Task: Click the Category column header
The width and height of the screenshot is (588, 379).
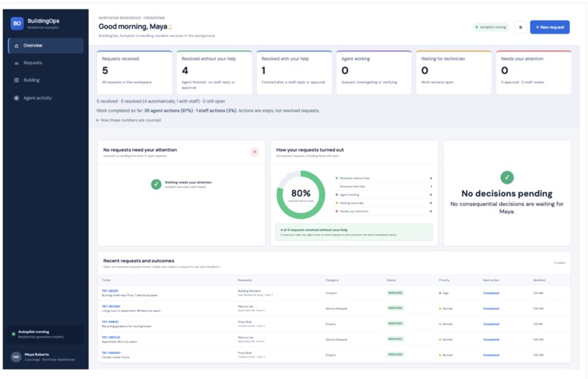Action: click(332, 280)
